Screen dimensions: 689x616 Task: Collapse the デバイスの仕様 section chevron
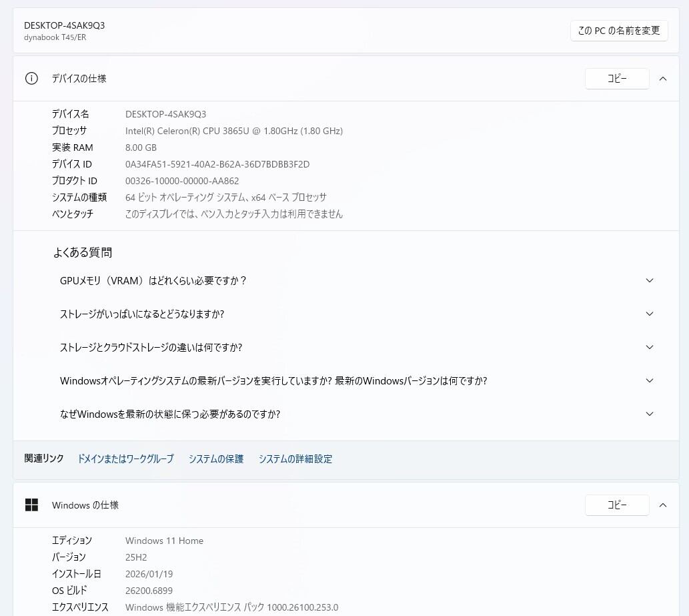click(x=662, y=79)
